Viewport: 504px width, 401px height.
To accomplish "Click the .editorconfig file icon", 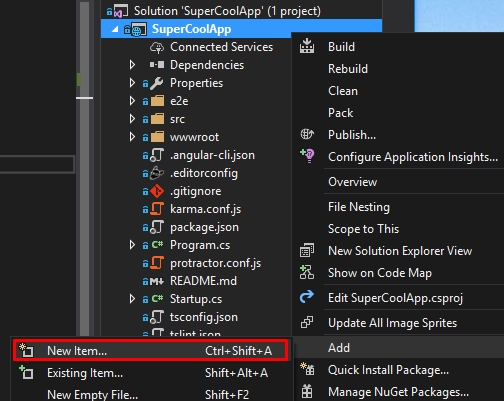I will pyautogui.click(x=157, y=173).
